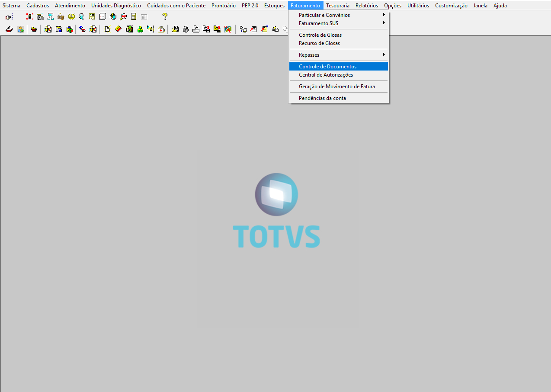Open the Utilitários menu
This screenshot has height=392, width=551.
tap(418, 6)
